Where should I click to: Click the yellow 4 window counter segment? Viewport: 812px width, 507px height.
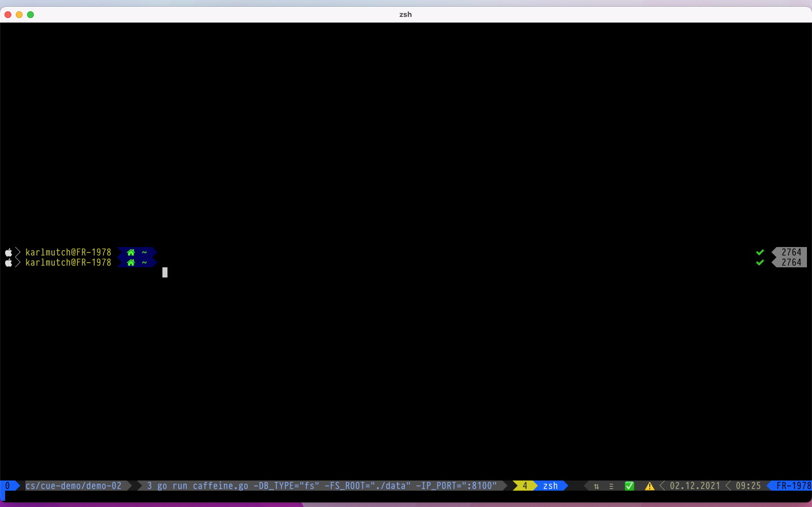(x=524, y=486)
